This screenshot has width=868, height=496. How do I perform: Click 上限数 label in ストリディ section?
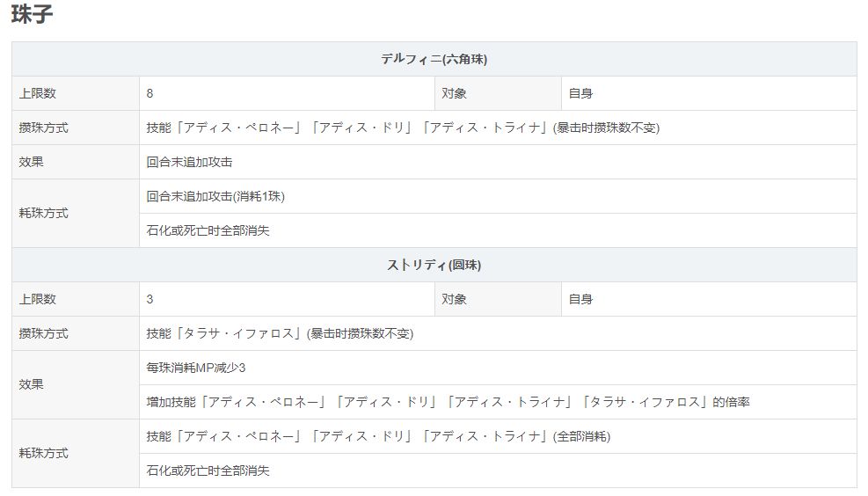[38, 299]
